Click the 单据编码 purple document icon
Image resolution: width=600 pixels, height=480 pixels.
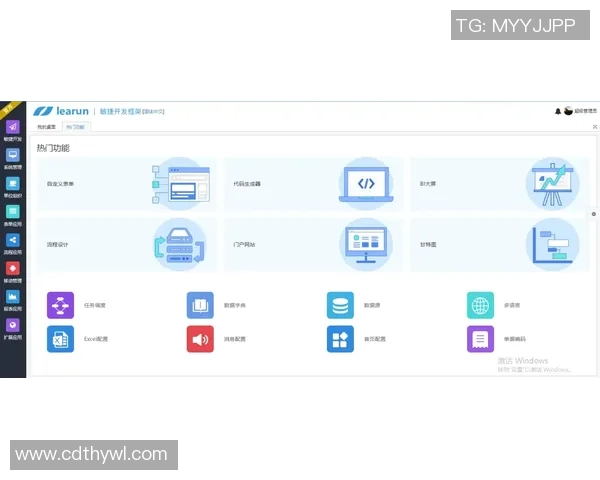click(480, 339)
